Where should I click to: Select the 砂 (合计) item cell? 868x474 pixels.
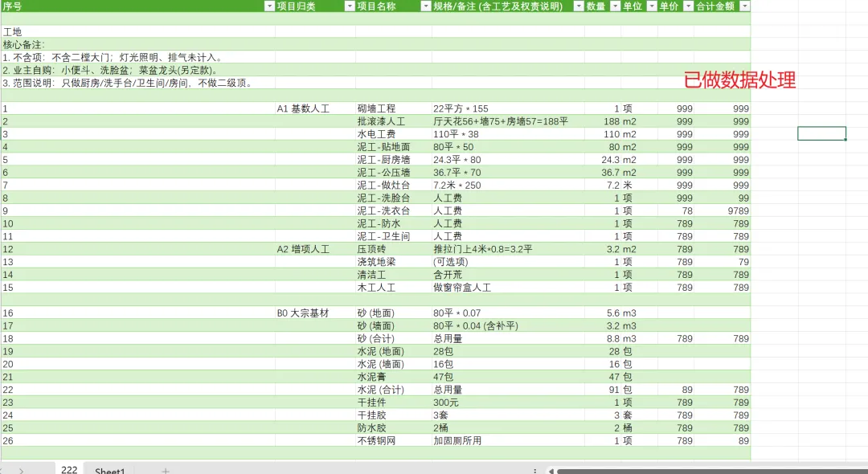click(x=394, y=338)
